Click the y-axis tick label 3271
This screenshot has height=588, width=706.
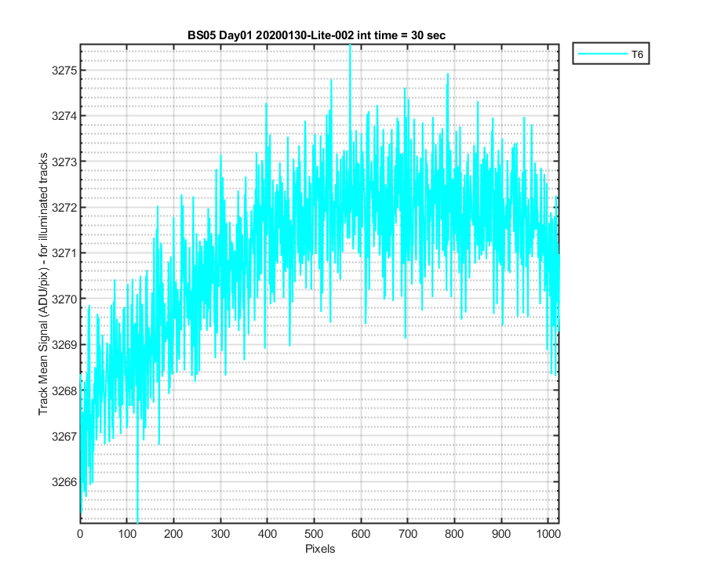click(x=64, y=253)
